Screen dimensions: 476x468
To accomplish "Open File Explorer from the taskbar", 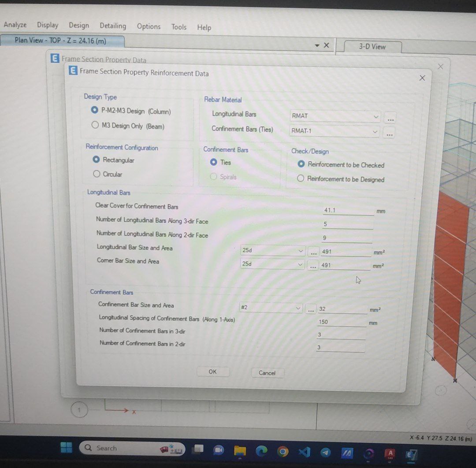I will tap(240, 451).
